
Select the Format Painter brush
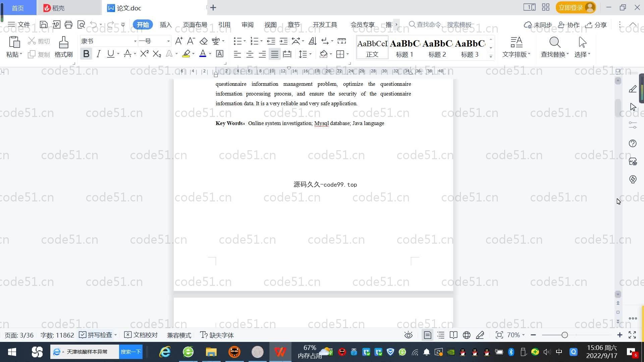[63, 42]
